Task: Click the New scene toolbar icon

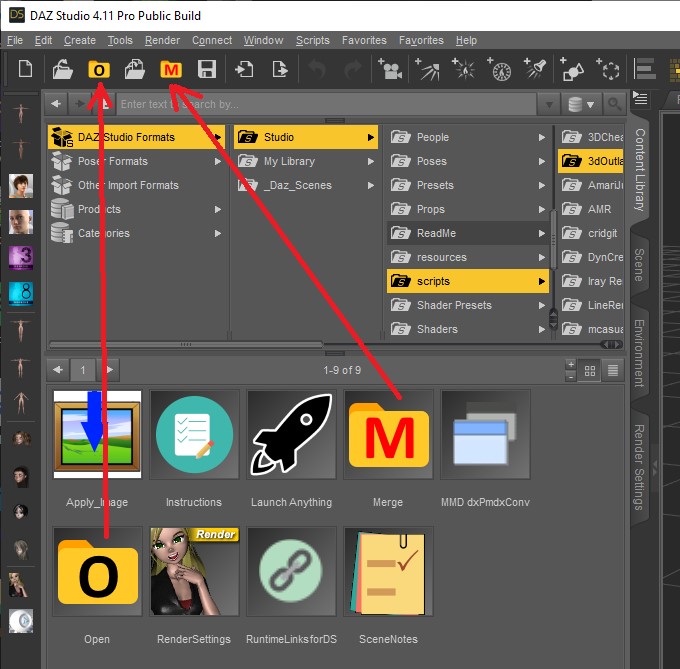Action: click(26, 70)
